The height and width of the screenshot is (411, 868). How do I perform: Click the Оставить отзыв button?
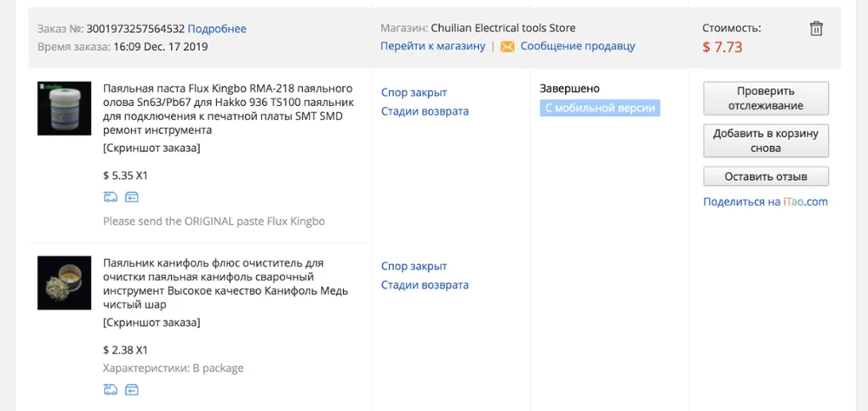(766, 176)
